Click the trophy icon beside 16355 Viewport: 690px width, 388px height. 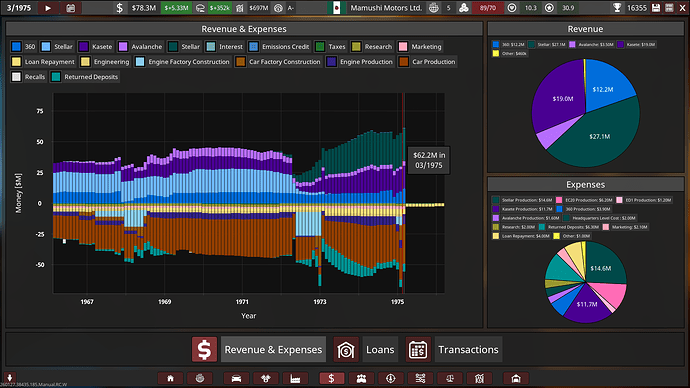(617, 8)
